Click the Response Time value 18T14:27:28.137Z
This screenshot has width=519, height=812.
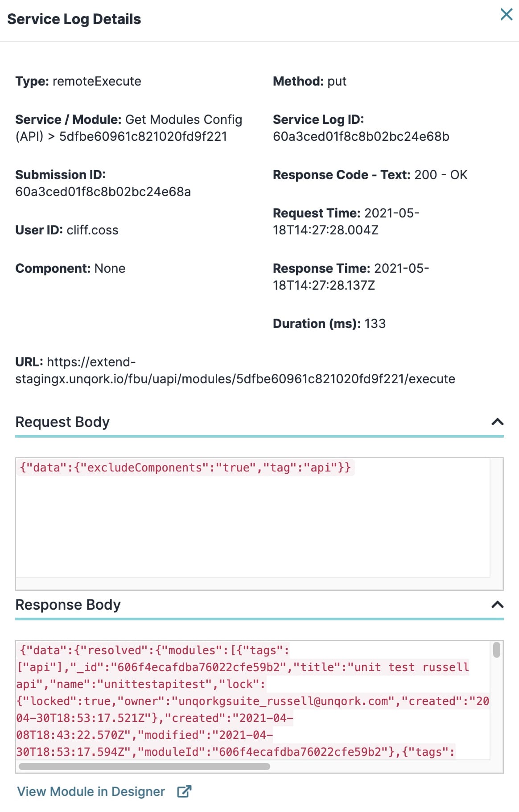[x=324, y=285]
